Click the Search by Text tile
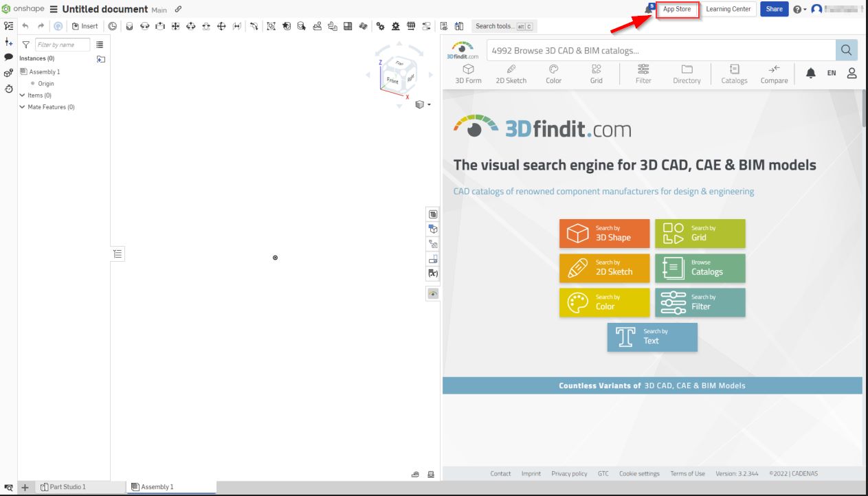Image resolution: width=868 pixels, height=496 pixels. [652, 337]
